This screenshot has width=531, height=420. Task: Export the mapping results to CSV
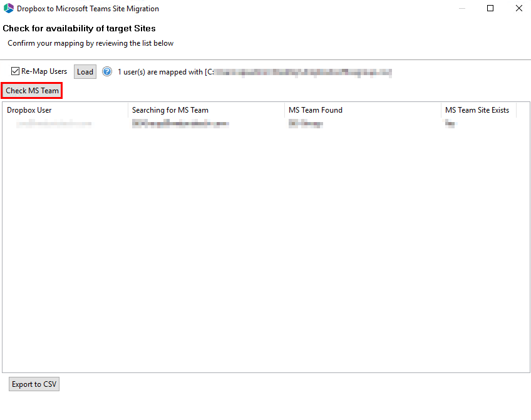[34, 384]
